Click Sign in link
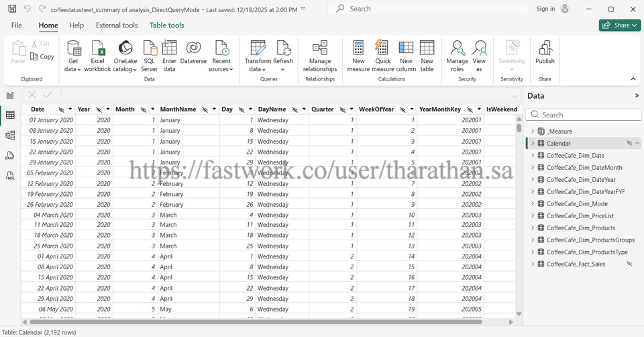This screenshot has height=337, width=644. pyautogui.click(x=545, y=9)
